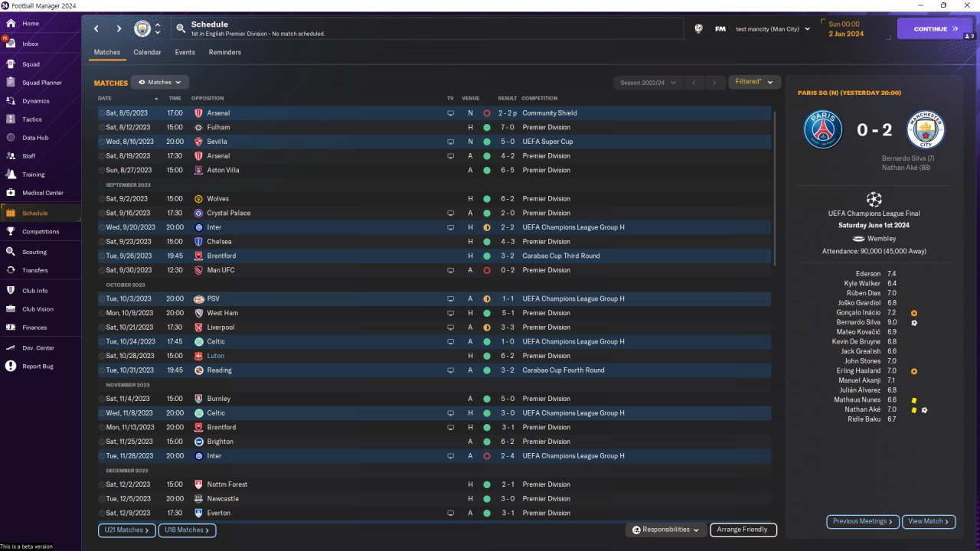Viewport: 980px width, 551px height.
Task: Click the match list scrollbar
Action: [775, 189]
